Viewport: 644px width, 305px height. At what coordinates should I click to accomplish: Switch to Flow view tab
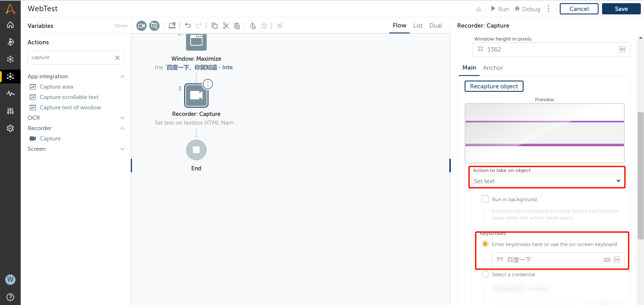pos(399,26)
